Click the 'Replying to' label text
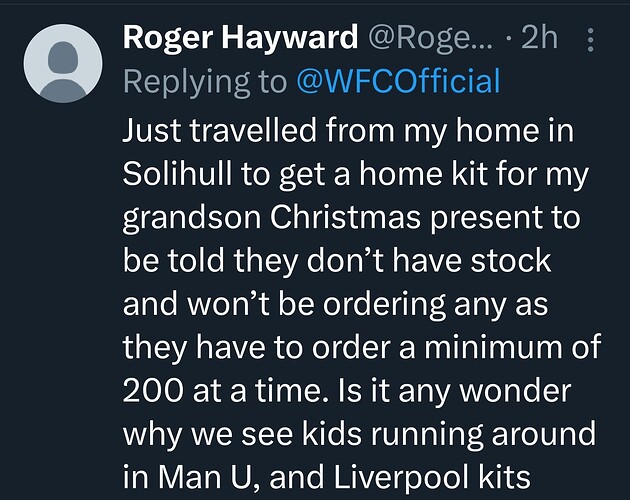 click(x=205, y=82)
